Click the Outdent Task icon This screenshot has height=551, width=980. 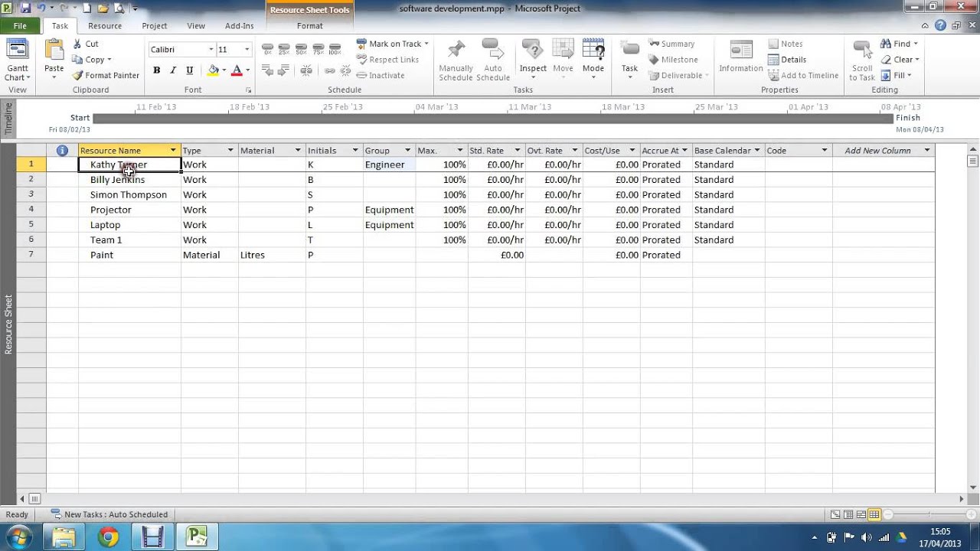[x=267, y=70]
